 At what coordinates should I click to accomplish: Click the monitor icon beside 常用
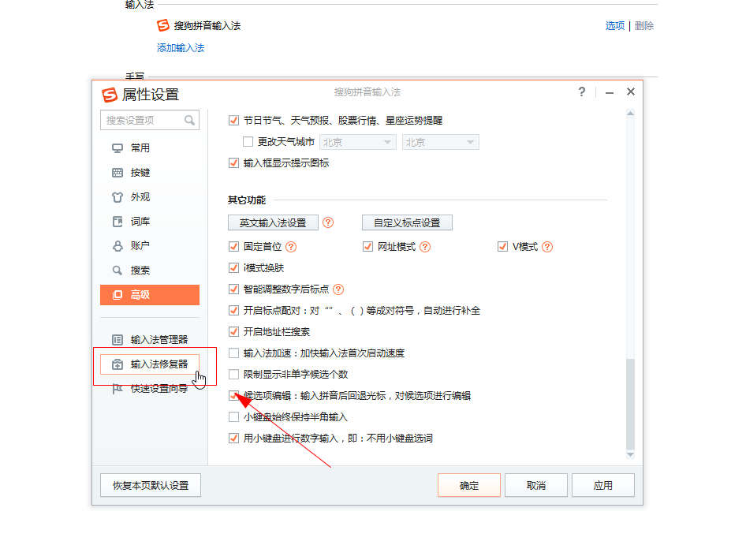click(x=117, y=148)
